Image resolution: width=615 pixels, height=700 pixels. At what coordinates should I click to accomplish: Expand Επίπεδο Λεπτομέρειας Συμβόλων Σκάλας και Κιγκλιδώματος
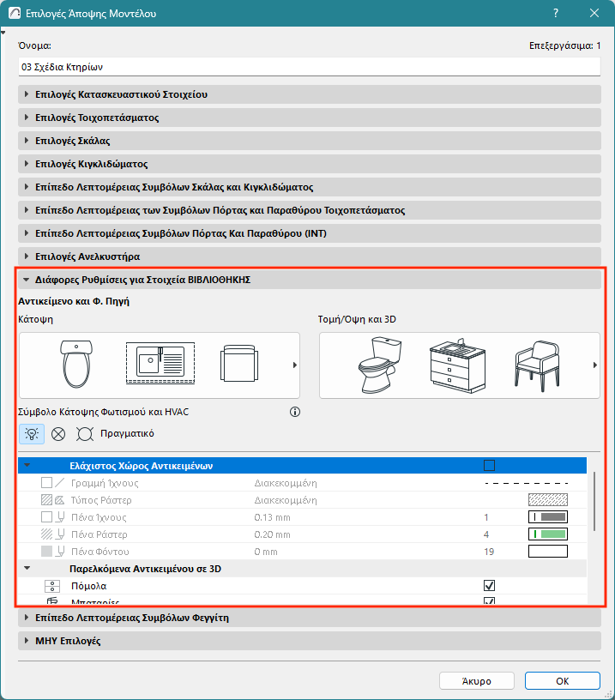(x=310, y=187)
